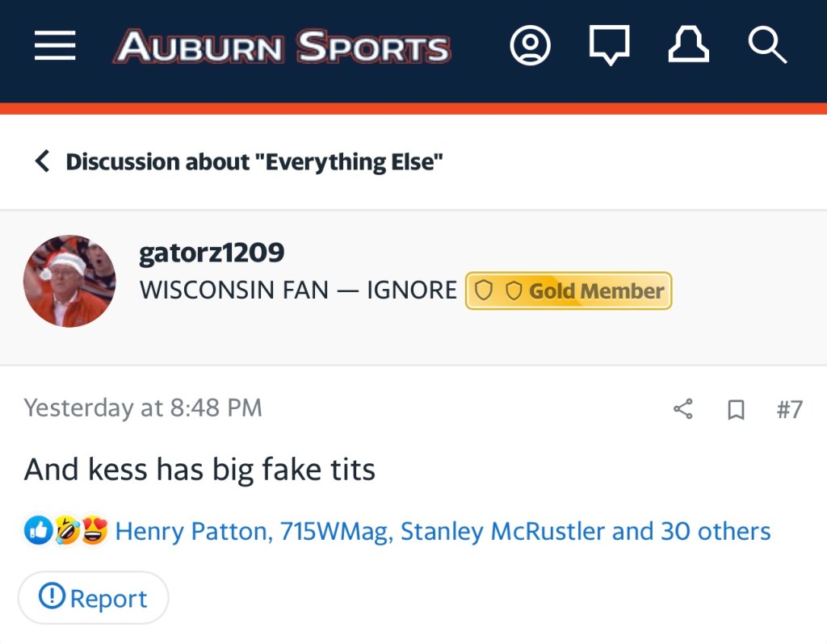Viewport: 827px width, 644px height.
Task: Open post number #7 permalink
Action: 789,409
